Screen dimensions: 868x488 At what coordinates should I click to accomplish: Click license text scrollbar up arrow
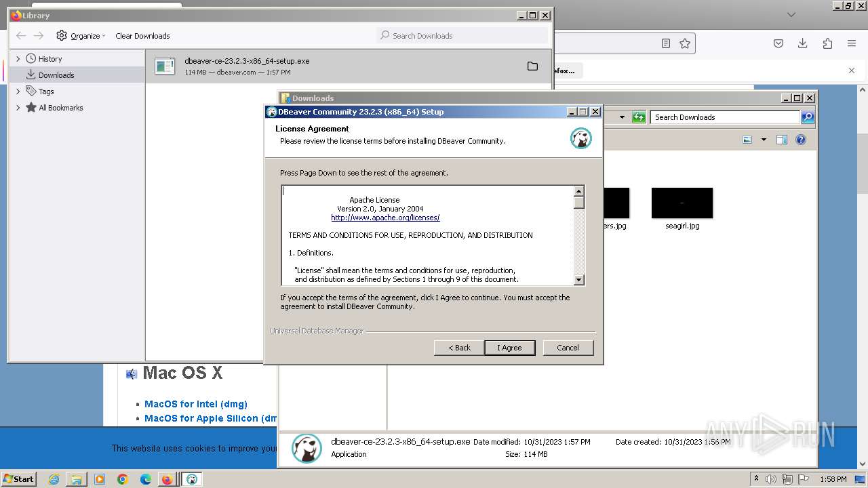[579, 192]
